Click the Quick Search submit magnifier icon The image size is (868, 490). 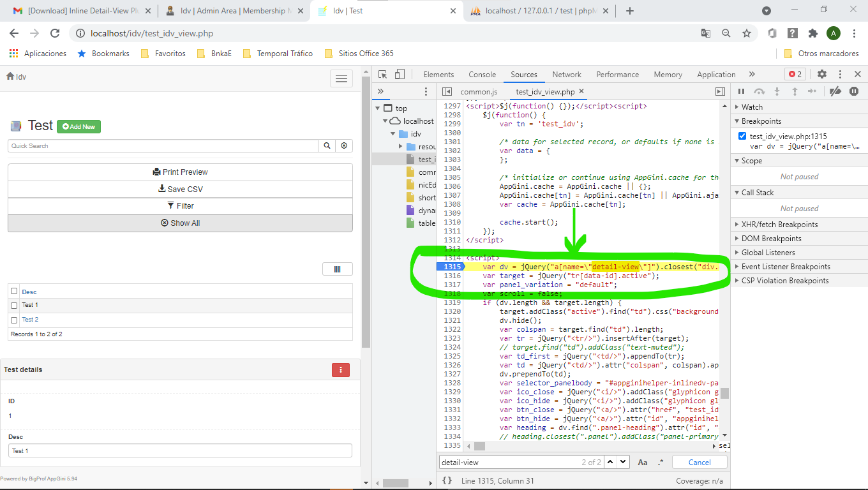click(x=327, y=145)
